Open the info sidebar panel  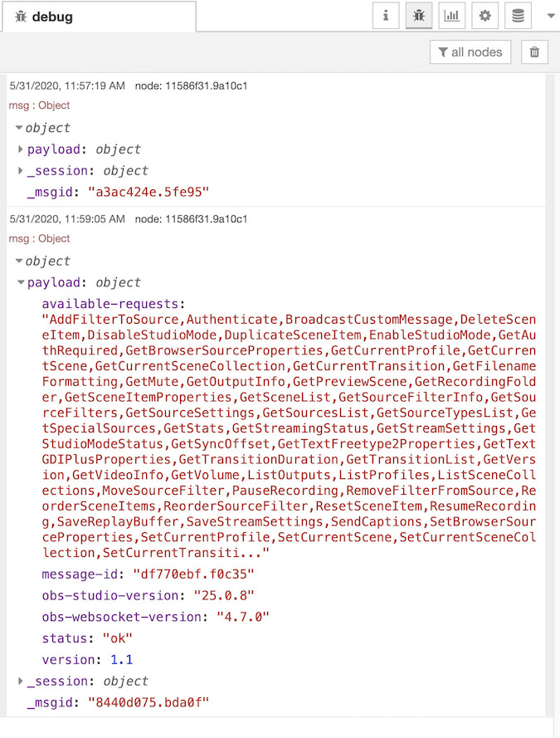tap(385, 15)
